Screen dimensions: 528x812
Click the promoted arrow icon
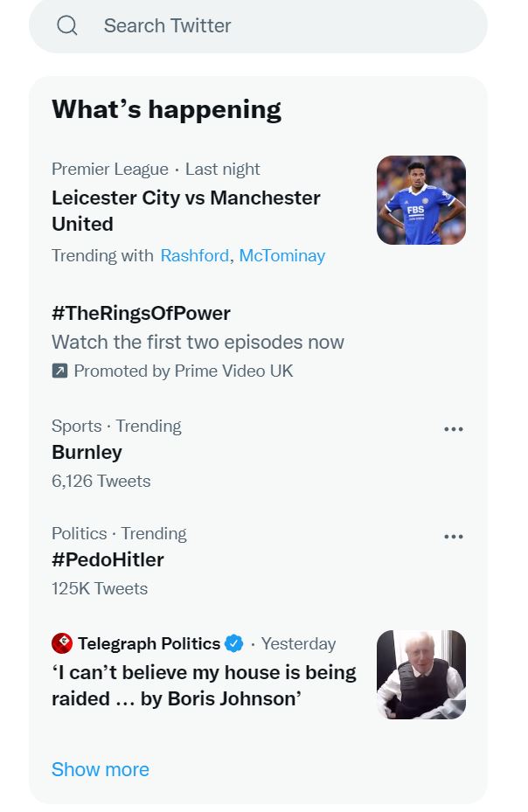coord(59,371)
